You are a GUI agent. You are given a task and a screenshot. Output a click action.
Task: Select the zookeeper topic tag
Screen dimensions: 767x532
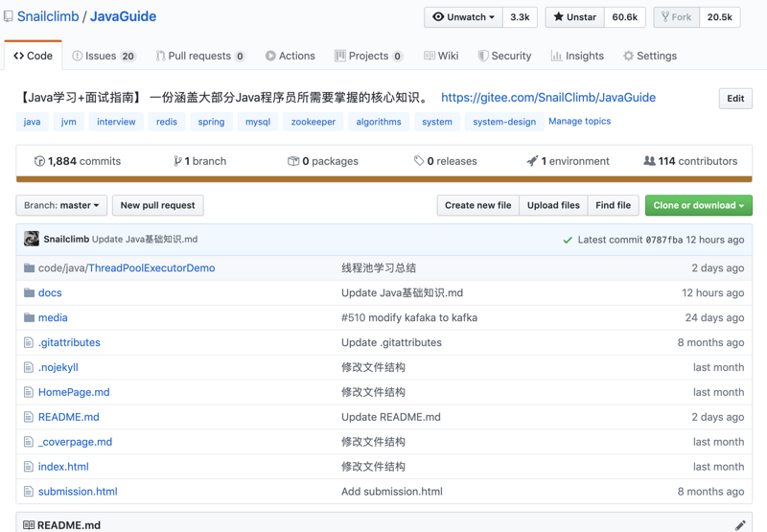[x=314, y=122]
